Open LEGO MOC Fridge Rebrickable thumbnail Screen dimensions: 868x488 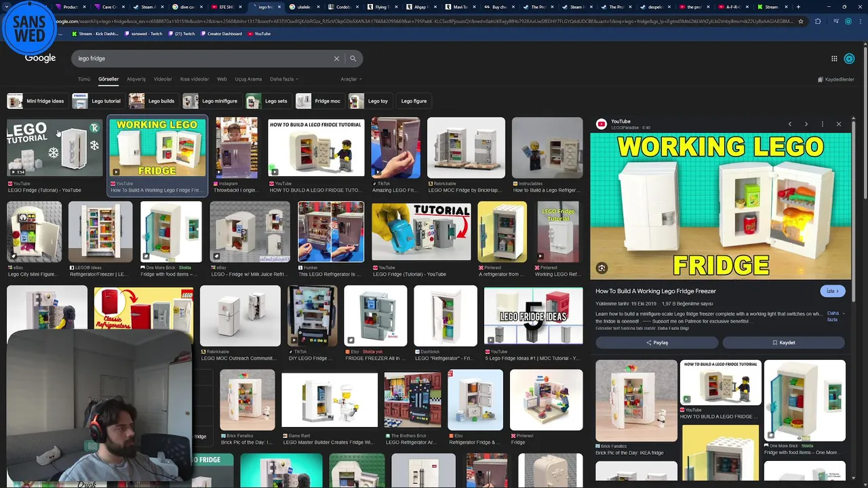[466, 148]
